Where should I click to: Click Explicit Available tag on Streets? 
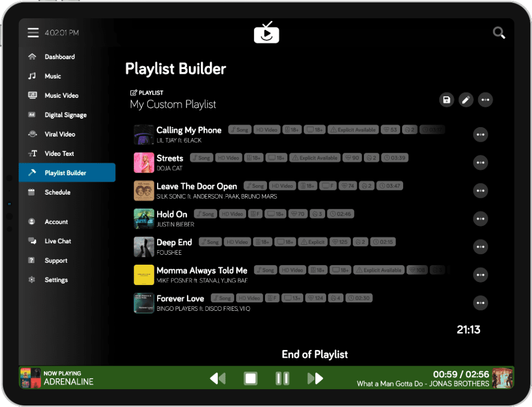click(315, 158)
